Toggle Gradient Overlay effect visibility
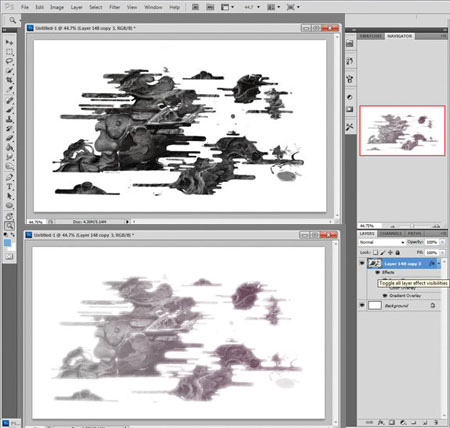The height and width of the screenshot is (428, 450). click(385, 296)
